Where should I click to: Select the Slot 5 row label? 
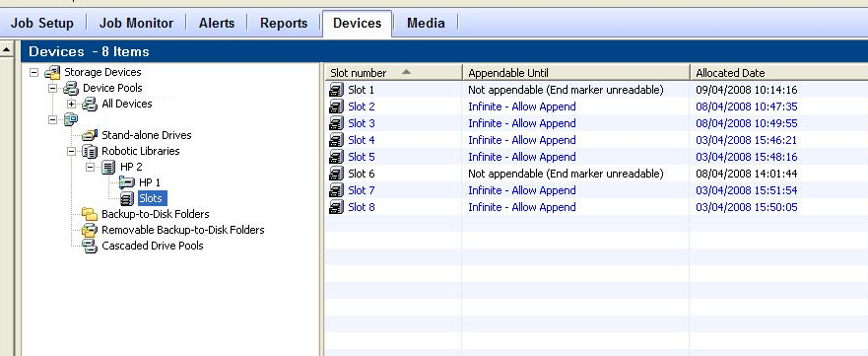[362, 157]
